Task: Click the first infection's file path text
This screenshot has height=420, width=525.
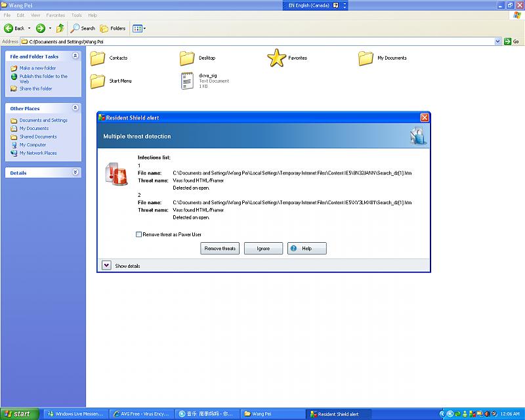Action: (x=292, y=173)
